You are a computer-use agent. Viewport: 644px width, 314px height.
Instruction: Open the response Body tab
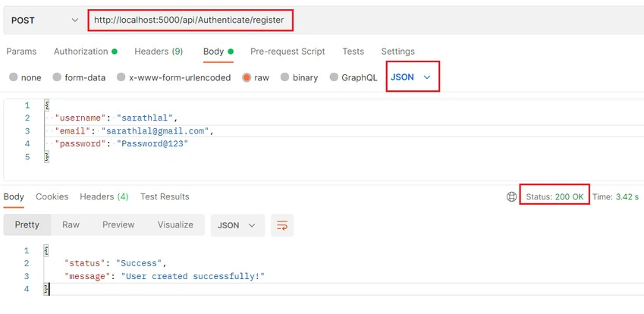point(14,196)
